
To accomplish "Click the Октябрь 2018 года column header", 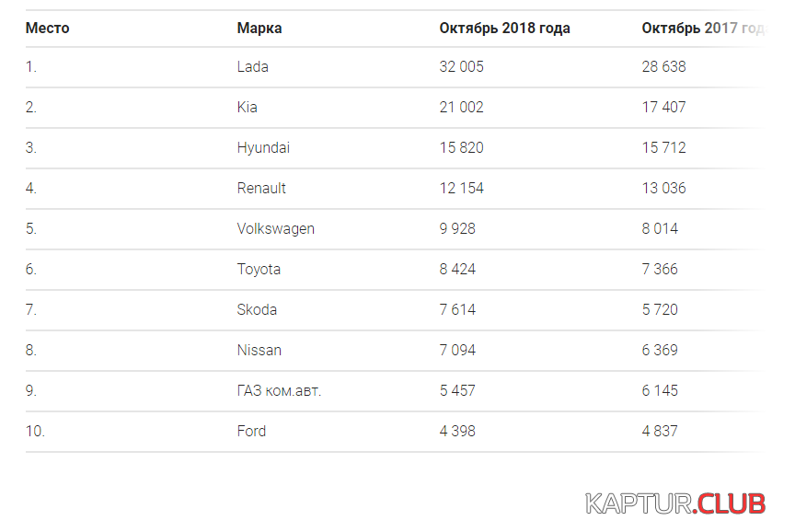I will click(x=504, y=28).
